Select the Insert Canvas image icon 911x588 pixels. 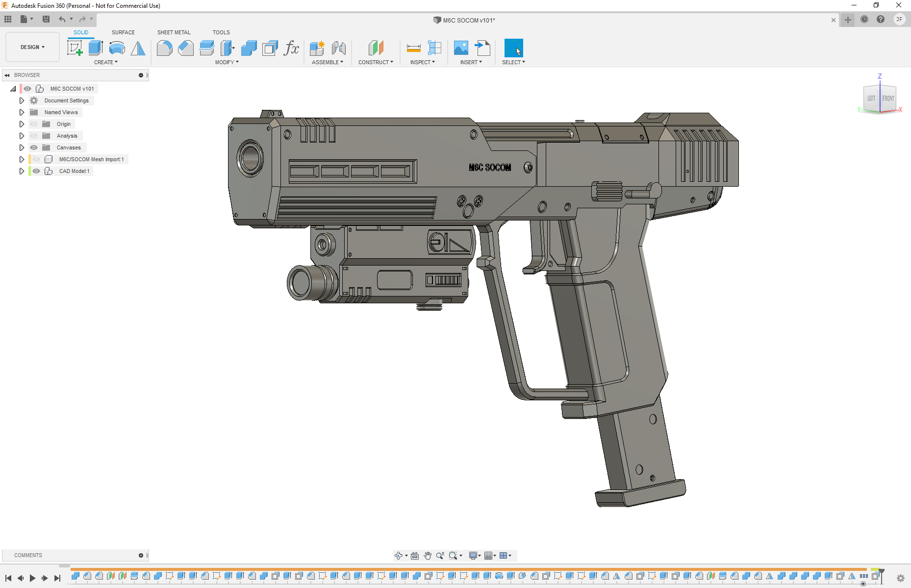click(x=461, y=48)
